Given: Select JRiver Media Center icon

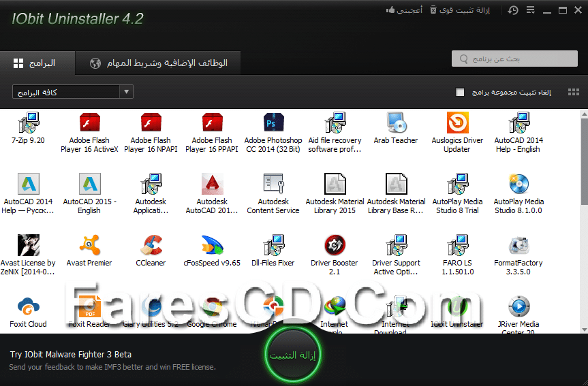Looking at the screenshot, I should coord(519,306).
